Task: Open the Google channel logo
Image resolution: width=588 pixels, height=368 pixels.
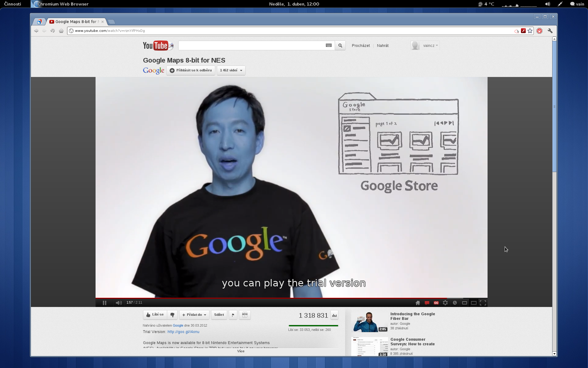Action: [153, 71]
